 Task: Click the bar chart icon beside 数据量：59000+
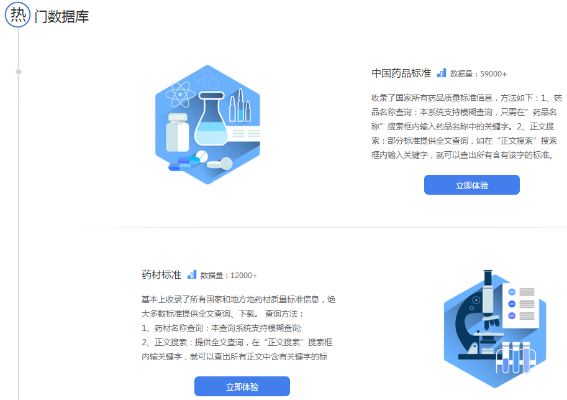(442, 73)
